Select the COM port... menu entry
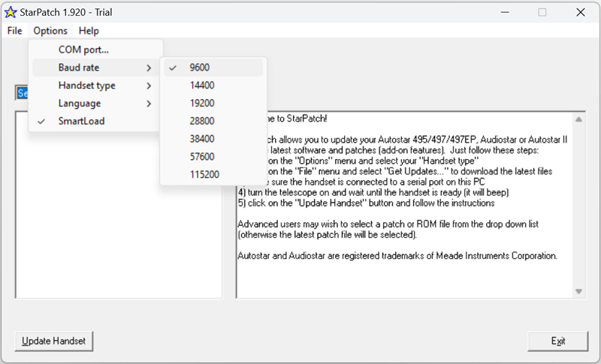Image resolution: width=601 pixels, height=364 pixels. tap(83, 50)
